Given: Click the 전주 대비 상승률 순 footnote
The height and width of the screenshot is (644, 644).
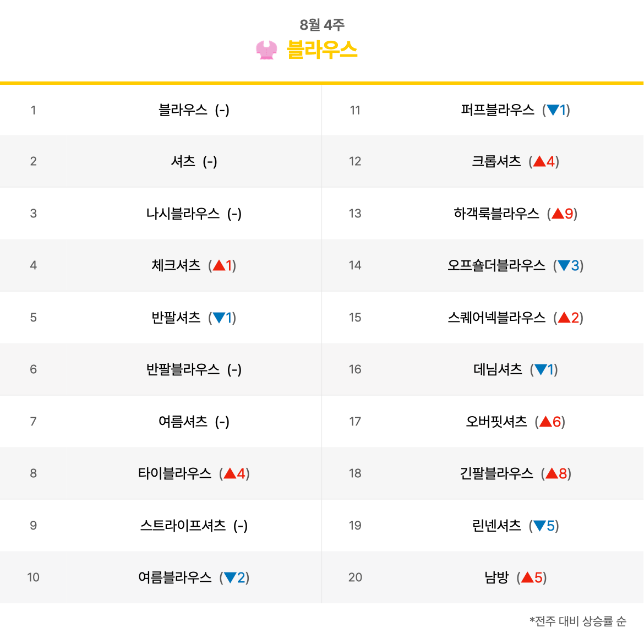Looking at the screenshot, I should pos(577,620).
